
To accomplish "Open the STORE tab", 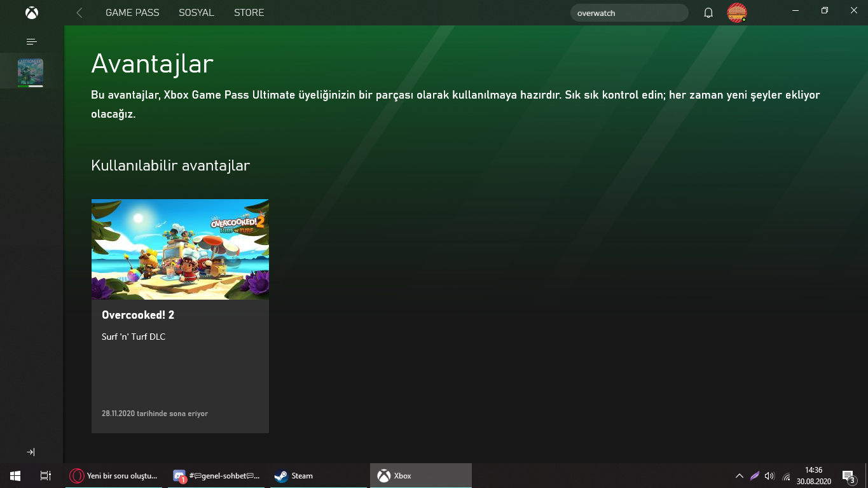I will click(249, 13).
